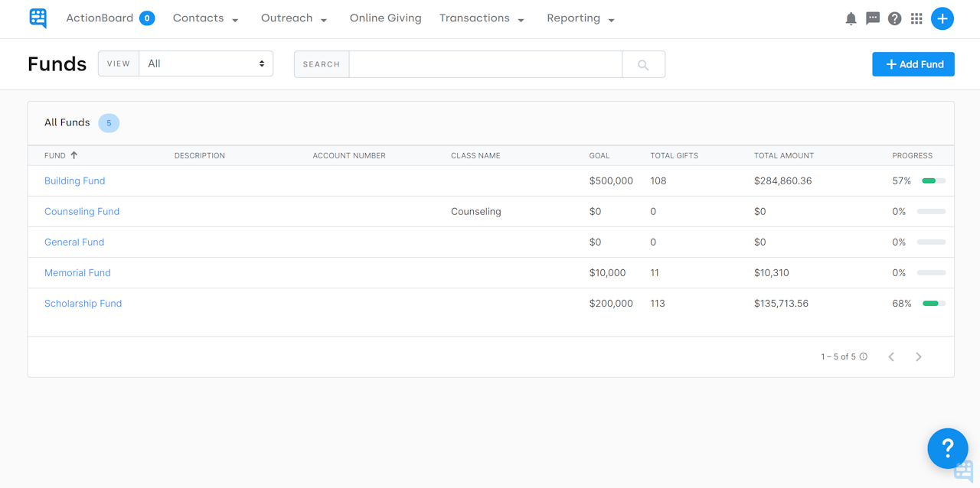Image resolution: width=980 pixels, height=488 pixels.
Task: Open the apps grid launcher
Action: click(916, 19)
